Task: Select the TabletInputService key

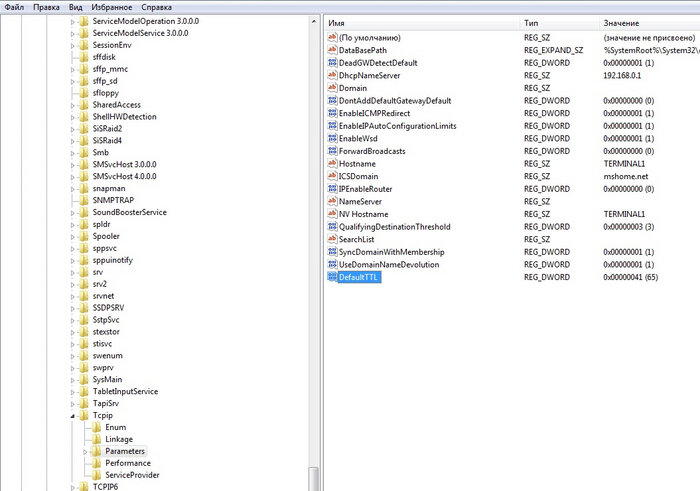Action: coord(125,391)
